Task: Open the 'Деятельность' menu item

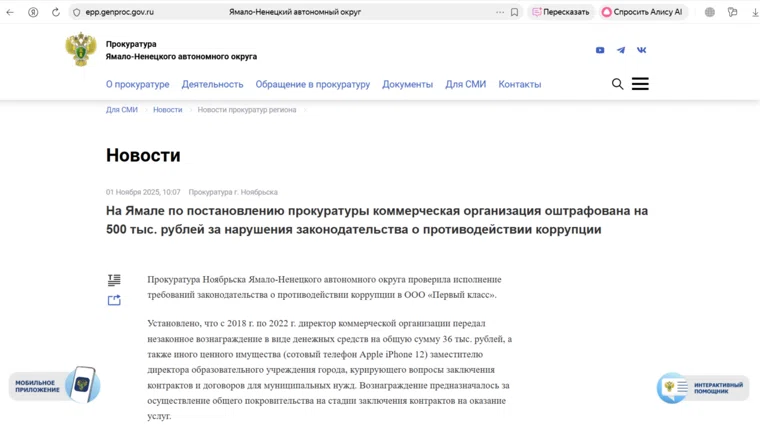Action: point(212,84)
